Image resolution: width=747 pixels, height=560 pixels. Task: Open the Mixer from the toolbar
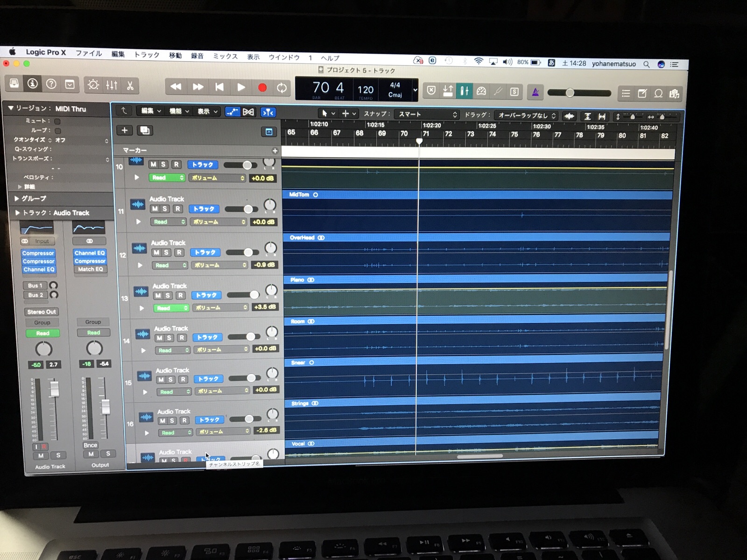[x=112, y=85]
